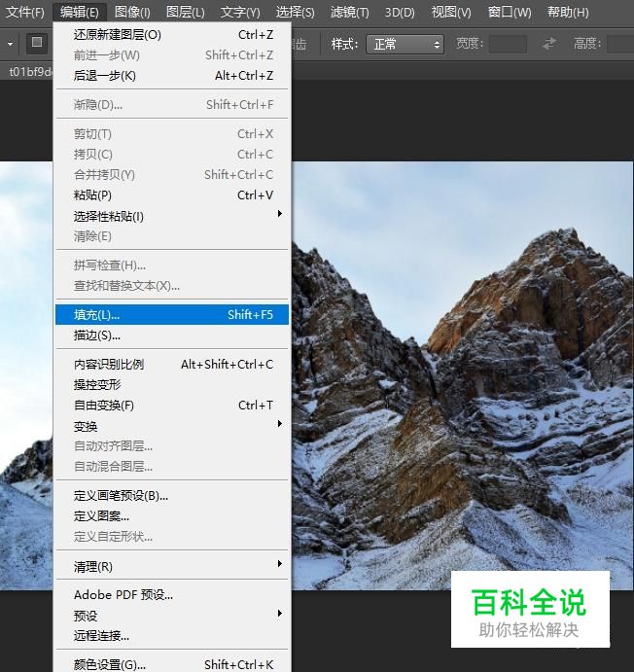Open the 视图(V) menu

coord(451,12)
